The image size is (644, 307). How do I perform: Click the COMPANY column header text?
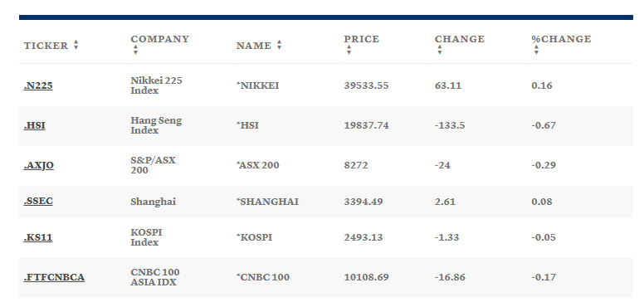tap(160, 39)
